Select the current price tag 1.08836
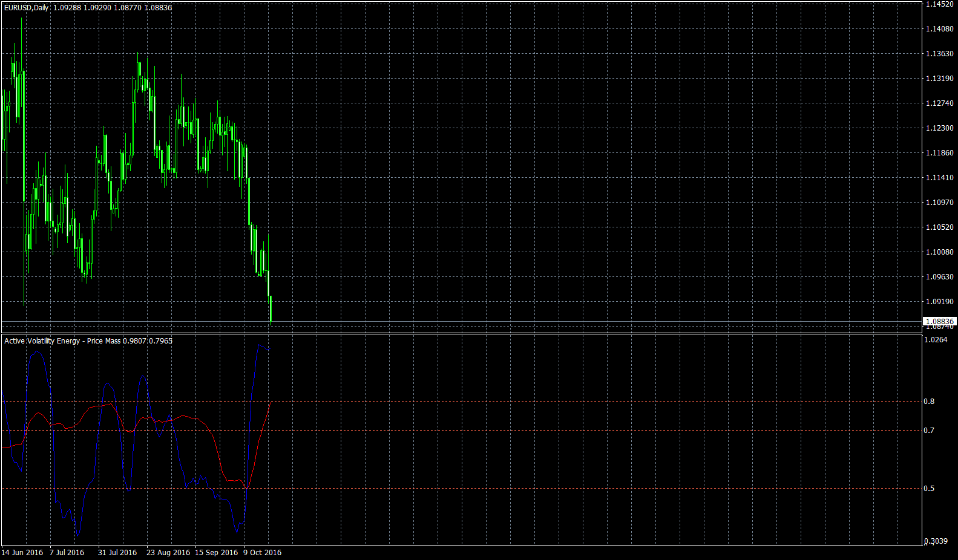Image resolution: width=958 pixels, height=560 pixels. click(939, 322)
